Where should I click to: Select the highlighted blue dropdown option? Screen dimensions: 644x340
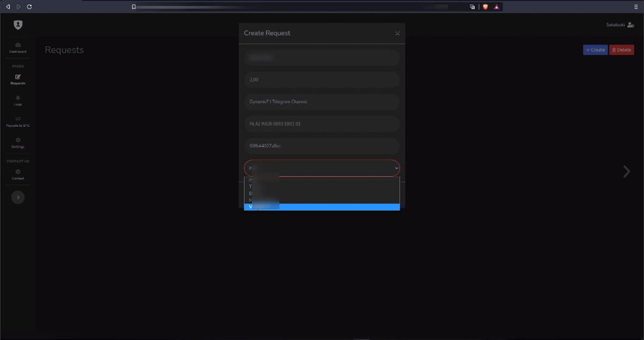pyautogui.click(x=321, y=207)
